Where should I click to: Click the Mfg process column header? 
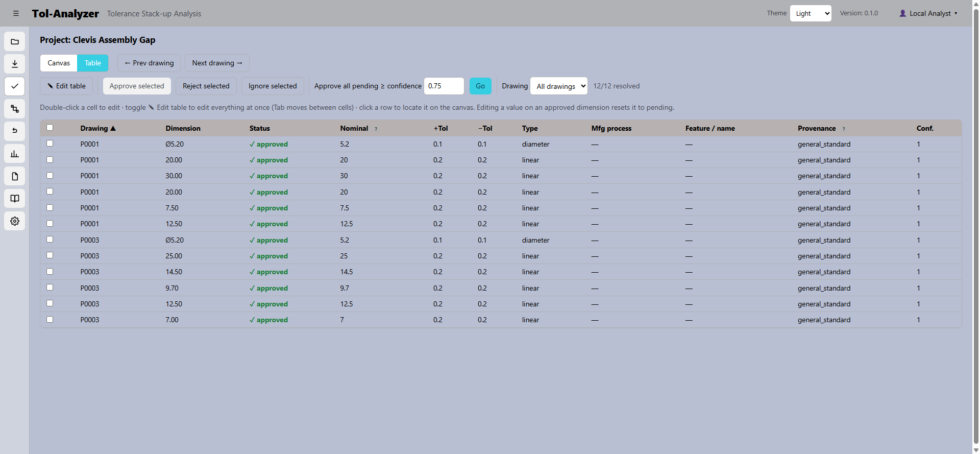coord(611,128)
